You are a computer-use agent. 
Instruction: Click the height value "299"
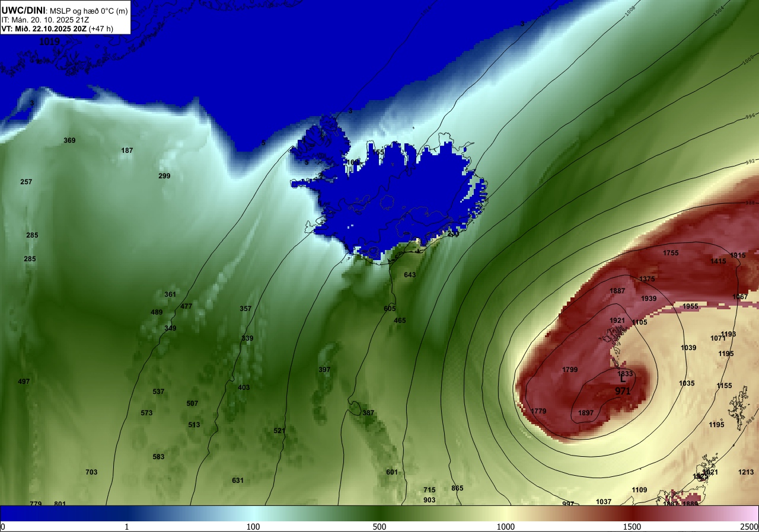coord(164,176)
